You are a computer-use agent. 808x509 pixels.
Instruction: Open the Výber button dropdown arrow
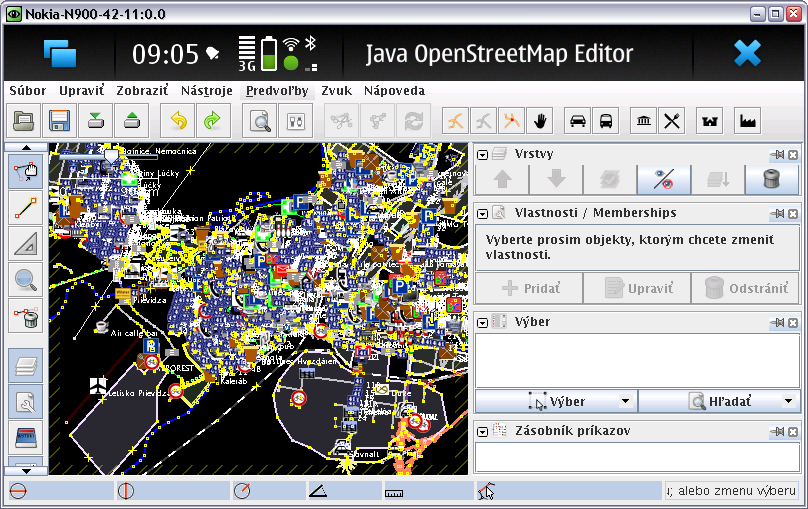[626, 401]
